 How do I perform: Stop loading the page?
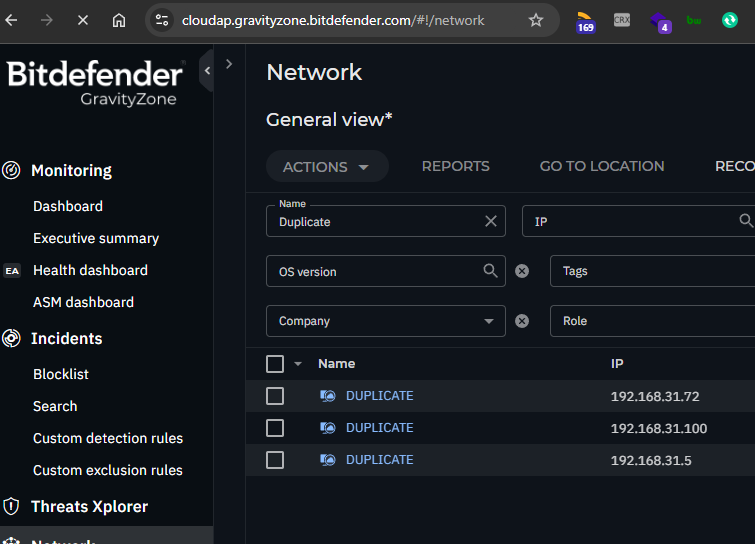83,20
